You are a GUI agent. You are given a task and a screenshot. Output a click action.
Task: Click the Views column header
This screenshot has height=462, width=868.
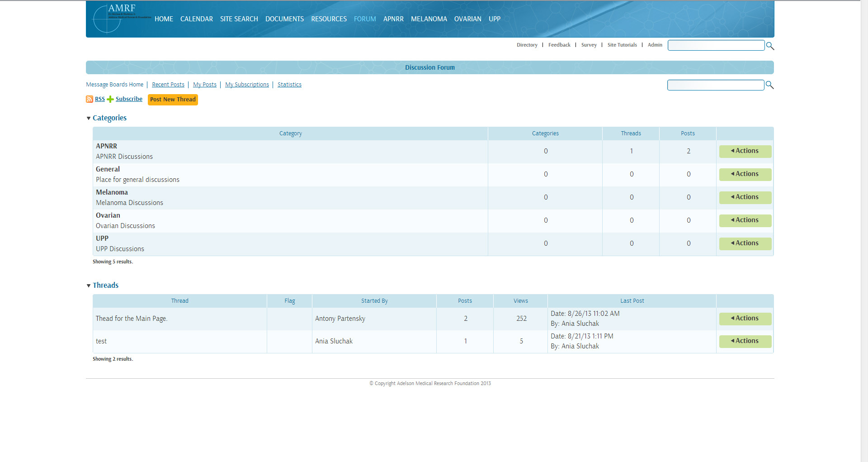click(520, 301)
